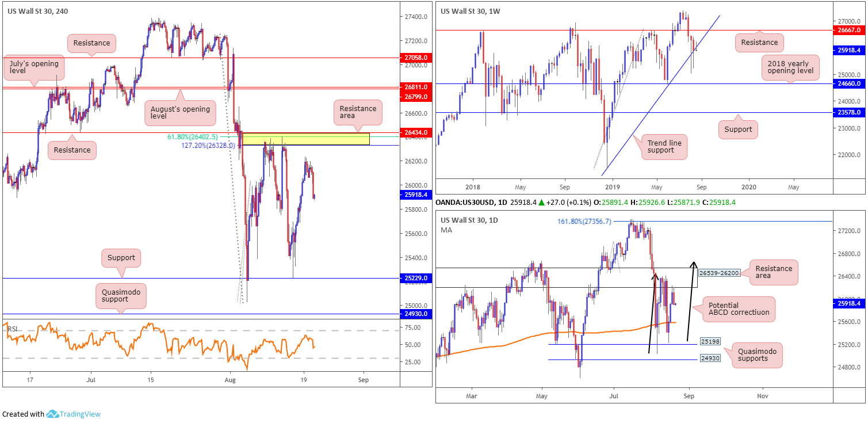Click the 25918.4 current price on daily chart
Image resolution: width=868 pixels, height=423 pixels.
pos(849,303)
